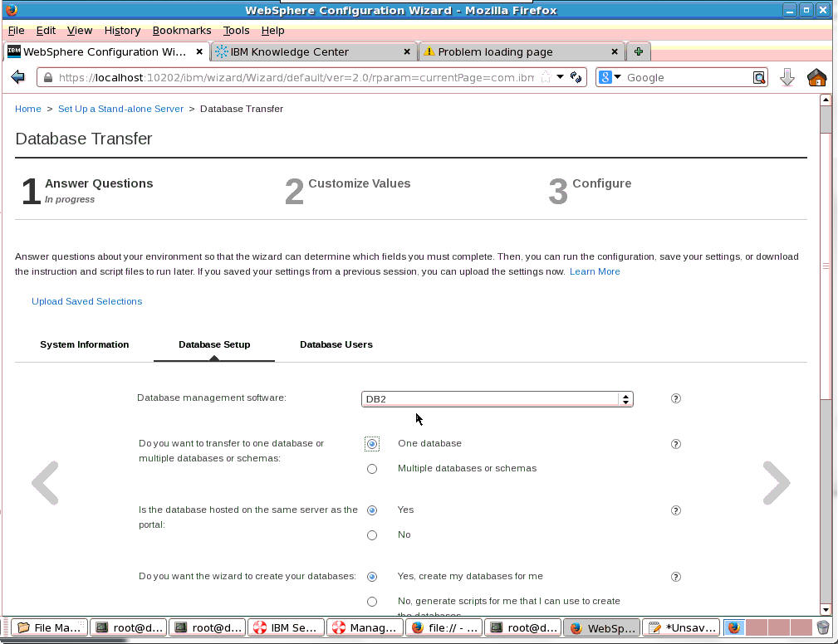Open the Tools menu
Image resolution: width=838 pixels, height=644 pixels.
(236, 31)
